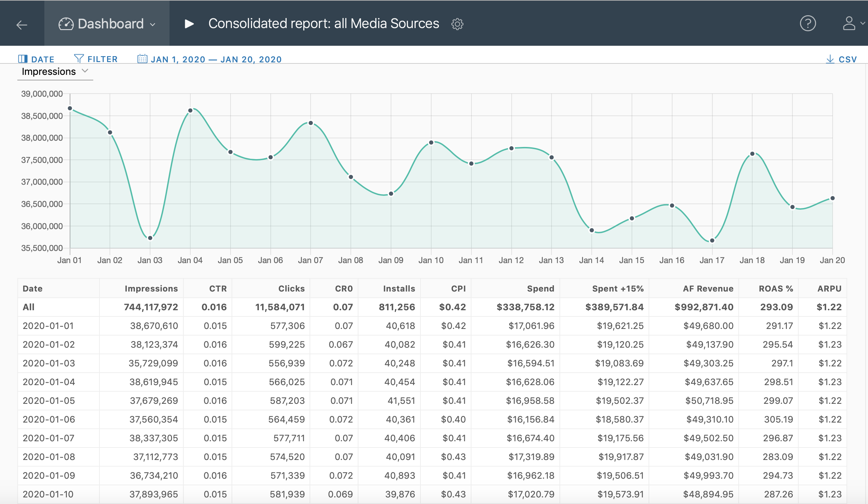
Task: Open the user profile icon
Action: click(x=849, y=24)
